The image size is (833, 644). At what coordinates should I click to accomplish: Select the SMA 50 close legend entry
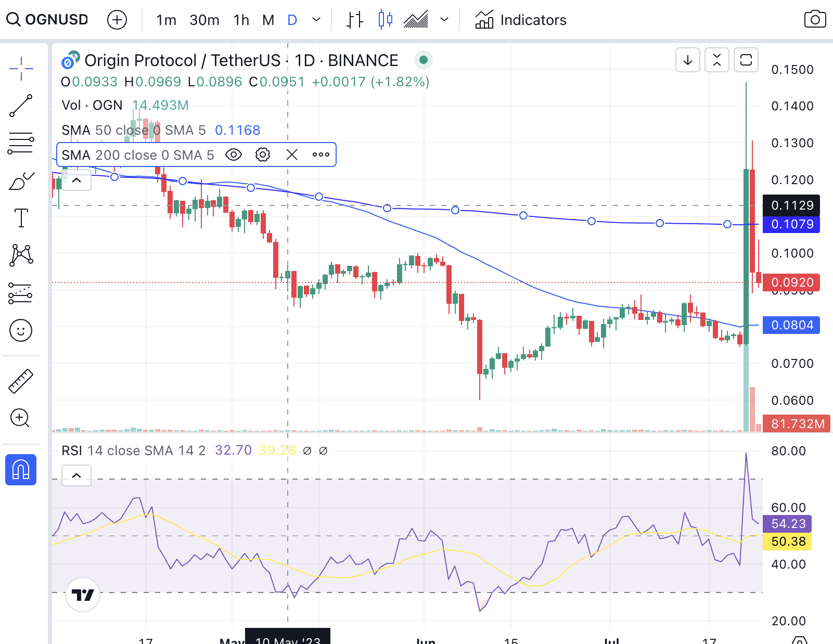coord(134,130)
